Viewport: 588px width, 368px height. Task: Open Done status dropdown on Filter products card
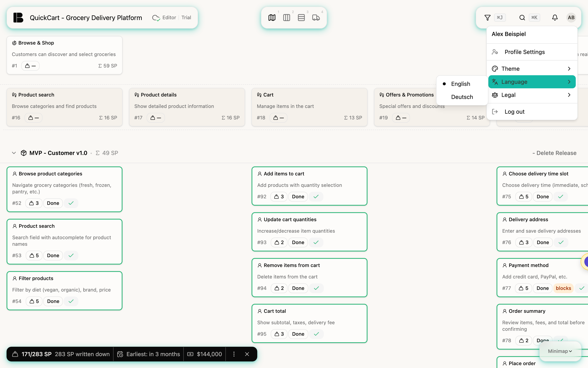pos(53,301)
